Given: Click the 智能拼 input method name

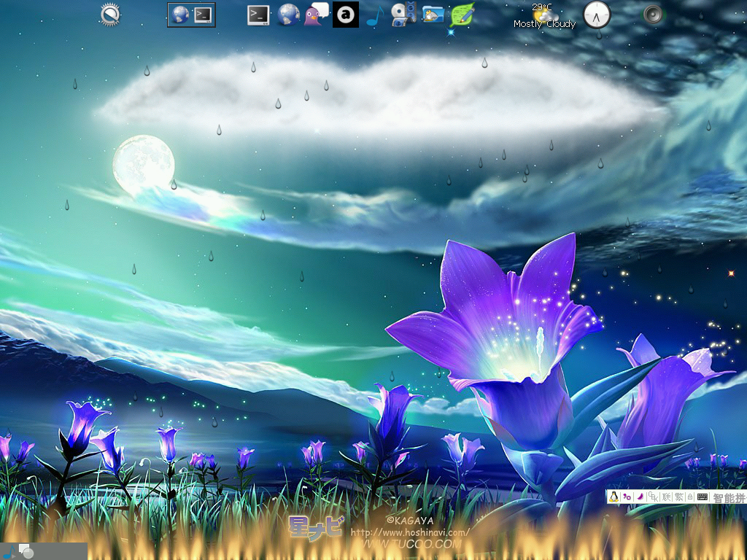Looking at the screenshot, I should 729,497.
